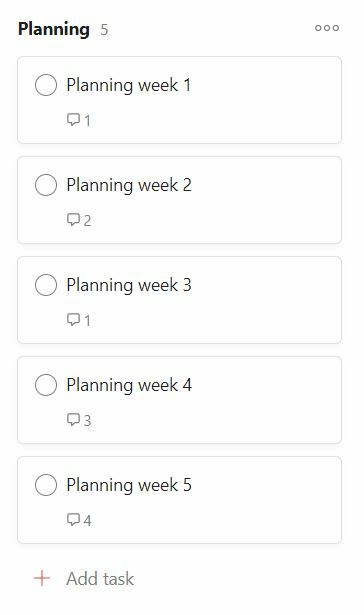Screen dimensions: 364x615
Task: Select the Planning week 3 task title
Action: coord(129,285)
